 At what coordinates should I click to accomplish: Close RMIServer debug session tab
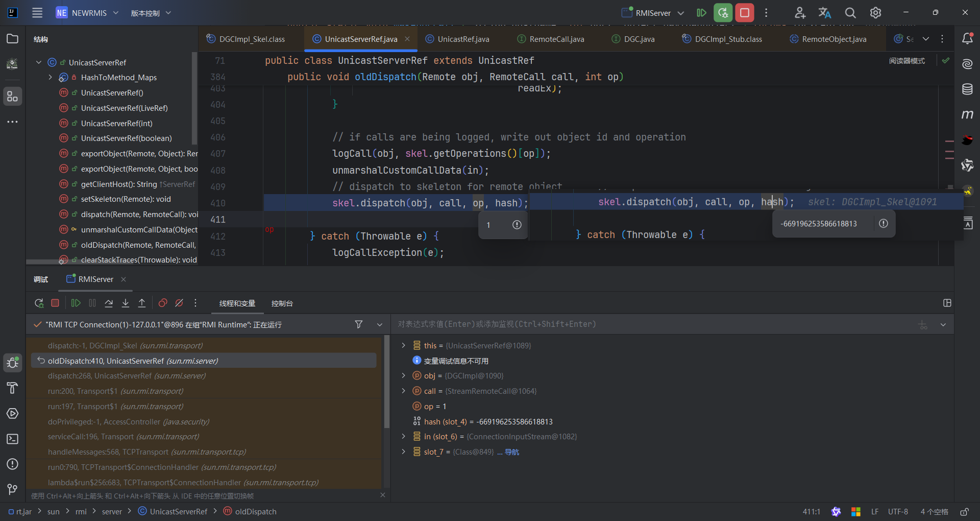point(124,279)
